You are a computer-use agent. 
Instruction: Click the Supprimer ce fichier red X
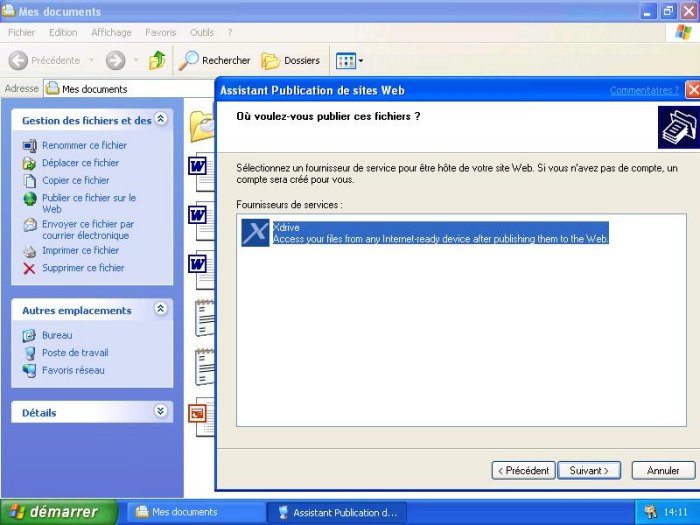tap(29, 268)
